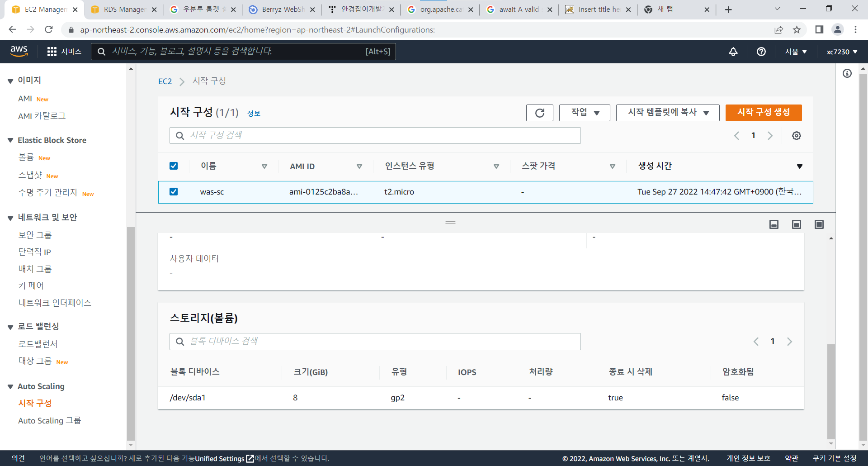Image resolution: width=868 pixels, height=466 pixels.
Task: Open browser side panel icon
Action: 819,29
